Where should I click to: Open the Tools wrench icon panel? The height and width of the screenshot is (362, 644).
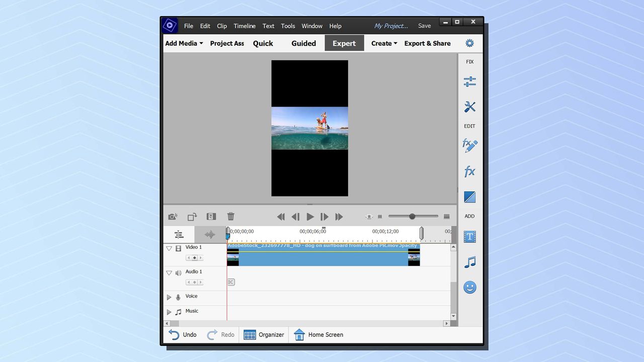[x=469, y=107]
